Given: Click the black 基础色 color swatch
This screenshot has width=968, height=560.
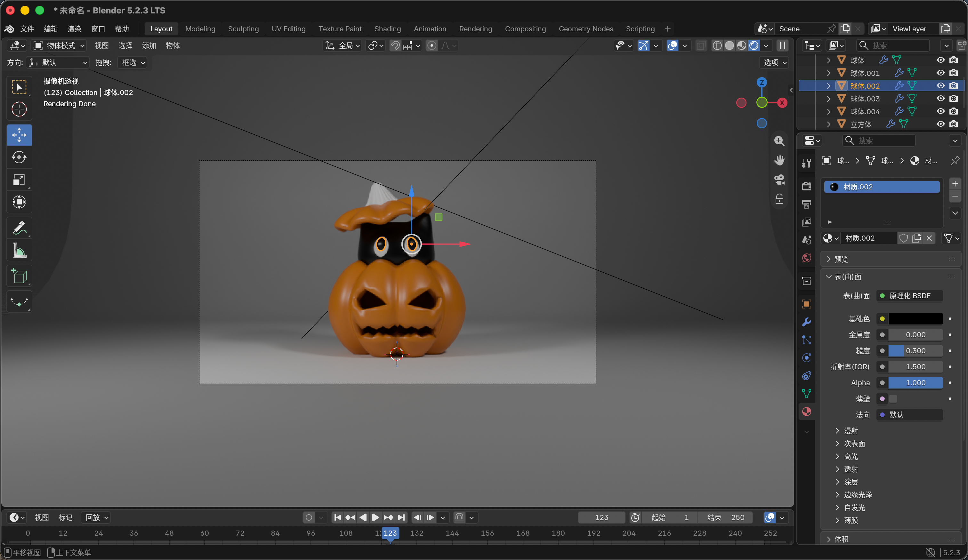Looking at the screenshot, I should coord(916,318).
